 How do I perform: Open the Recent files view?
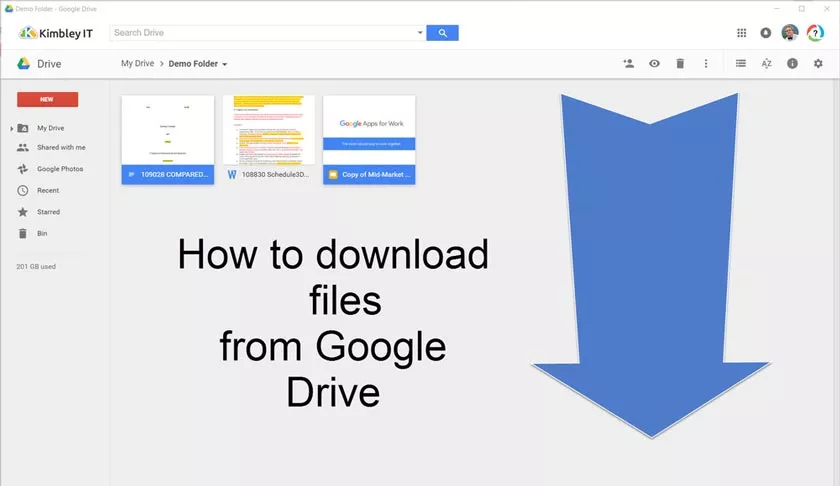click(48, 190)
